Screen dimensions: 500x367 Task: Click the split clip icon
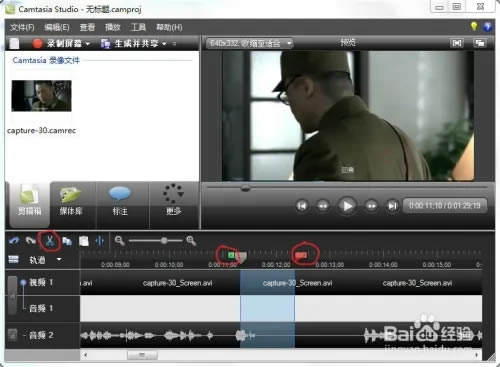point(100,241)
